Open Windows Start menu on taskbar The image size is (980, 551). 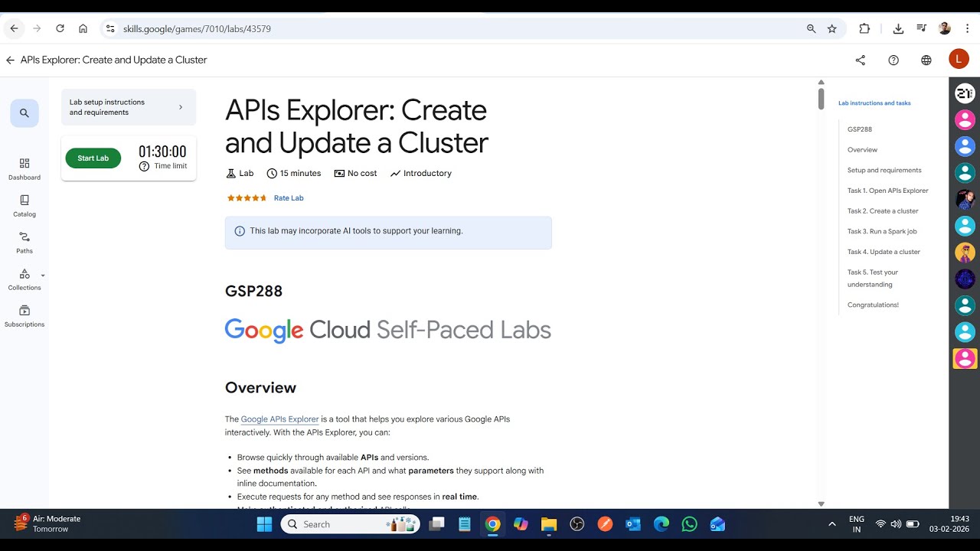[x=264, y=524]
